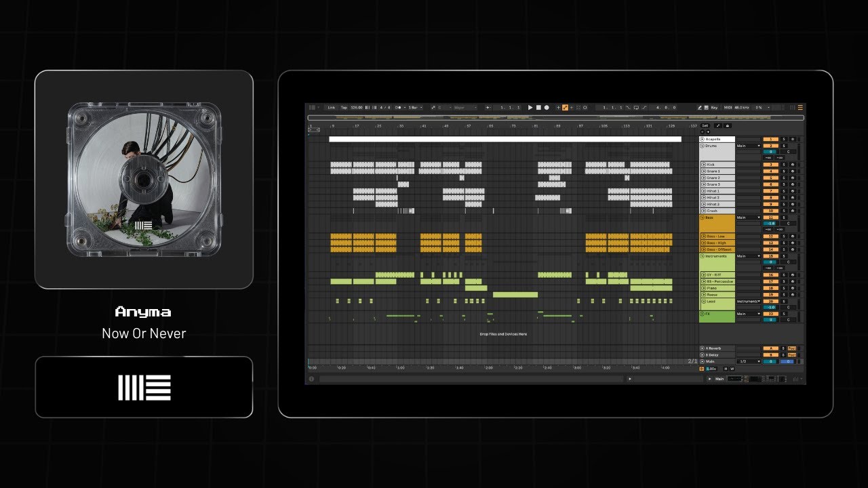Viewport: 868px width, 488px height.
Task: Toggle the MIDI mapping mode
Action: [728, 107]
